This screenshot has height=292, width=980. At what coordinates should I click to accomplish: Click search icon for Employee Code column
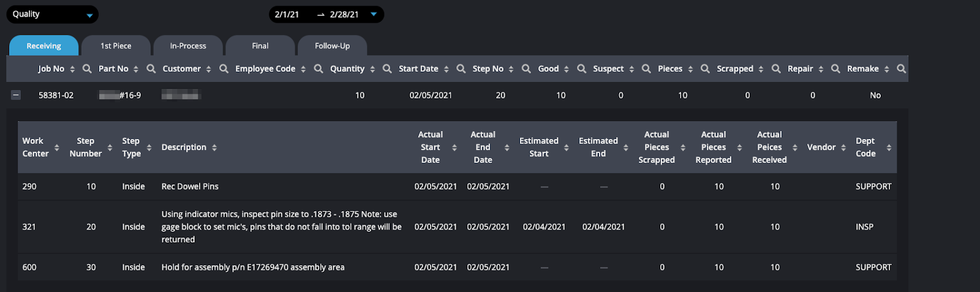click(x=318, y=69)
